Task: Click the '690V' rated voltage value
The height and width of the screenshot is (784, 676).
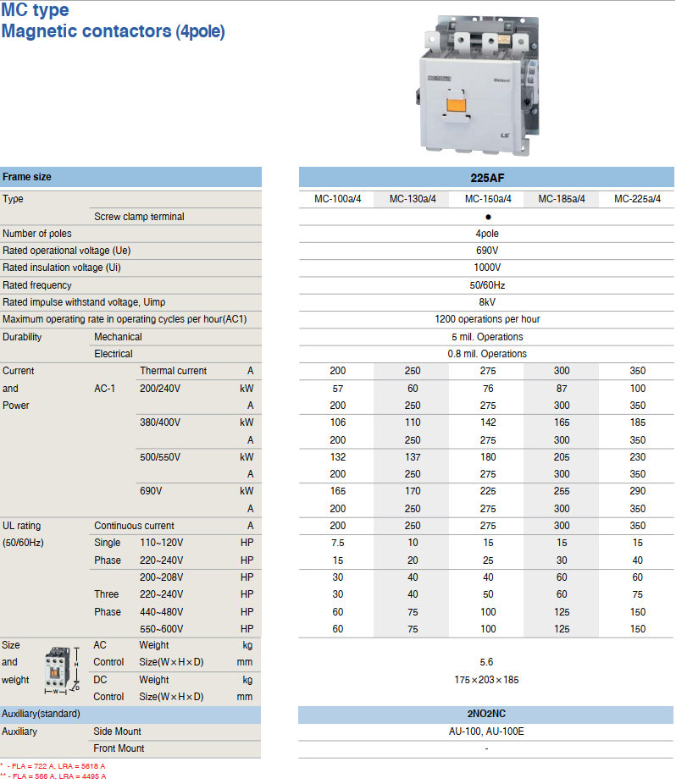Action: 487,251
